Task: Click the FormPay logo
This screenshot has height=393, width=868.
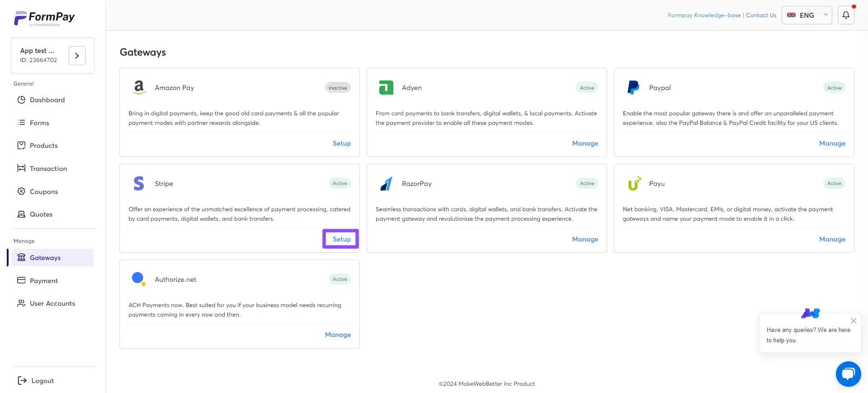Action: 44,18
